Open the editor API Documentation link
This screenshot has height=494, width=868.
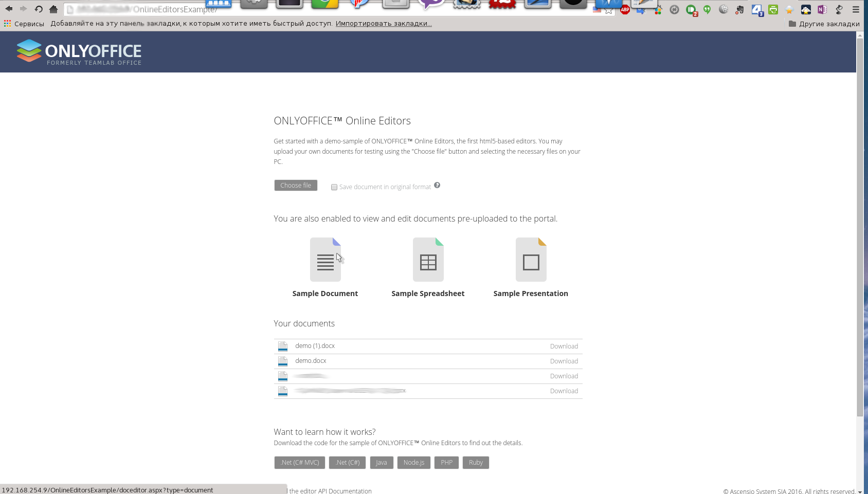[x=330, y=491]
